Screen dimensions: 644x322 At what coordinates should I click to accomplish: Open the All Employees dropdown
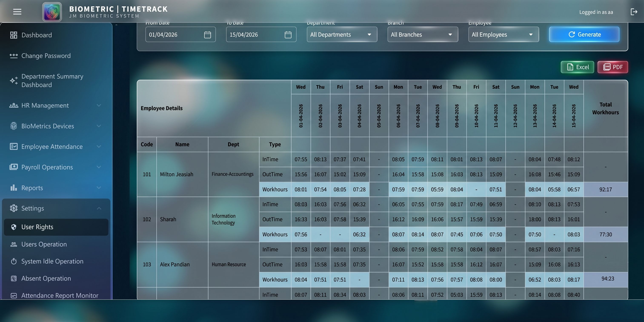click(x=504, y=34)
